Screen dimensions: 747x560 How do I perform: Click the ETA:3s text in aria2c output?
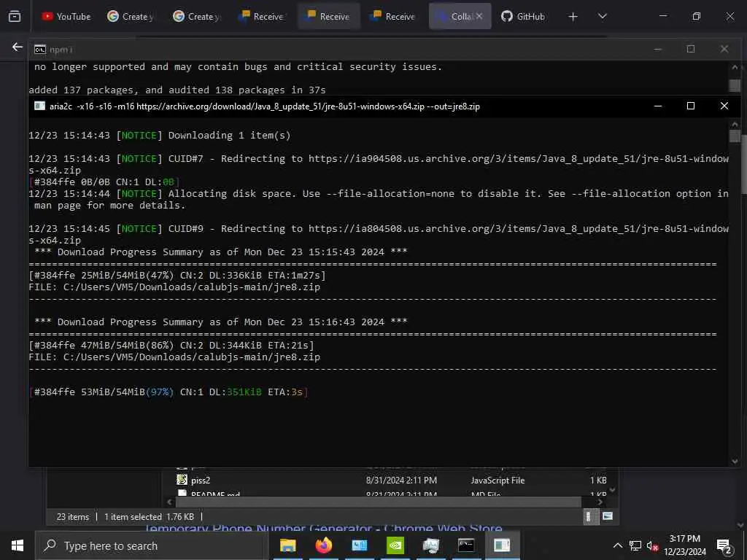285,392
